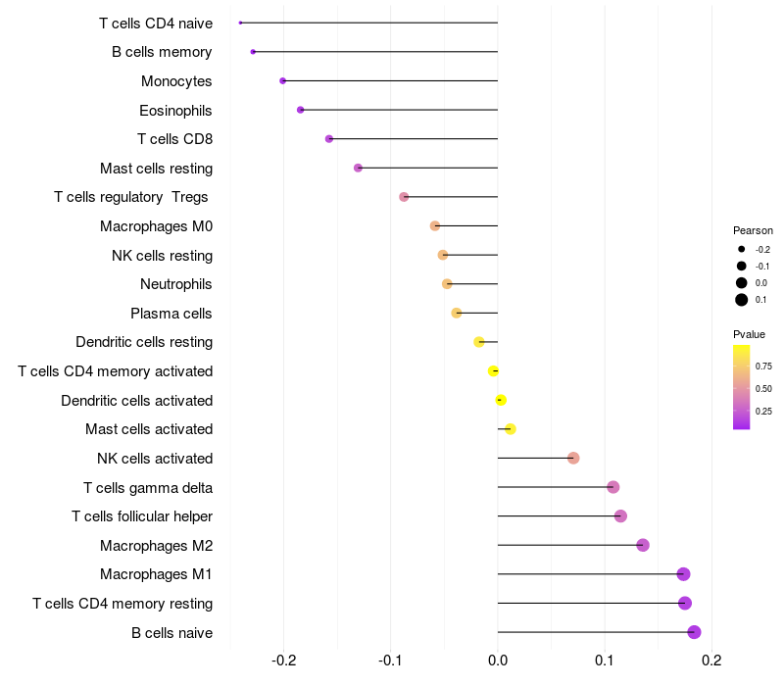The width and height of the screenshot is (784, 686).
Task: Select the T cells gamma delta dot
Action: click(613, 487)
